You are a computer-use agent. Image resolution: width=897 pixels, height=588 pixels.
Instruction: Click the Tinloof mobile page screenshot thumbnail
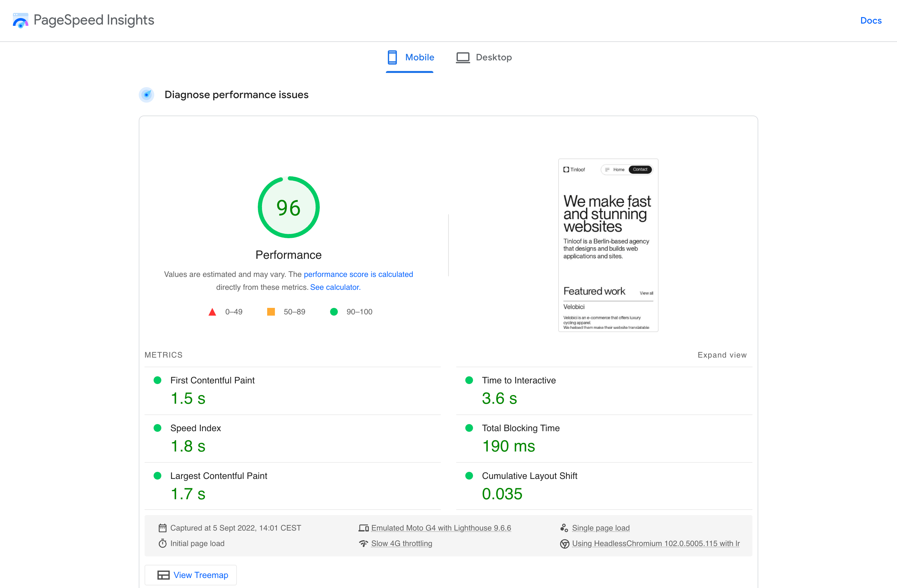(608, 245)
